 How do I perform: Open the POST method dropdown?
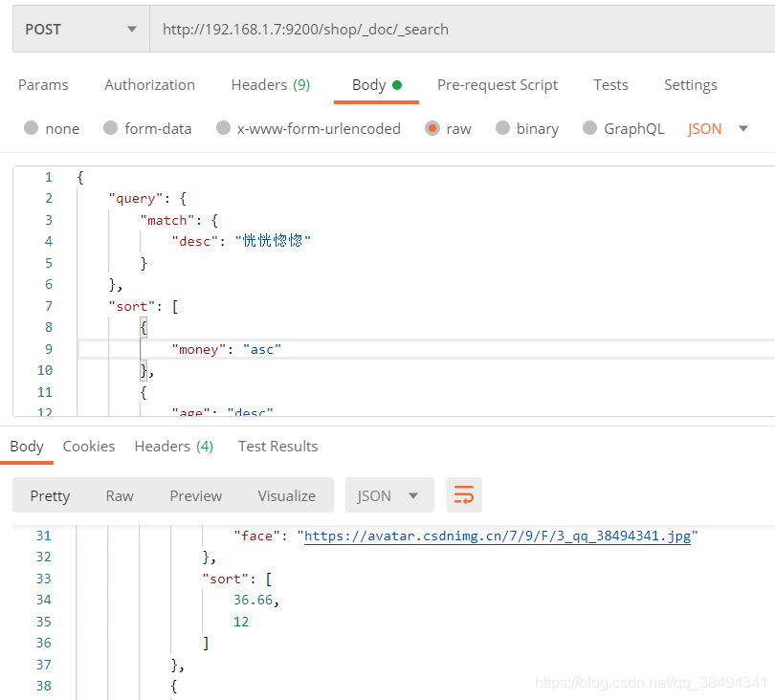pyautogui.click(x=81, y=30)
